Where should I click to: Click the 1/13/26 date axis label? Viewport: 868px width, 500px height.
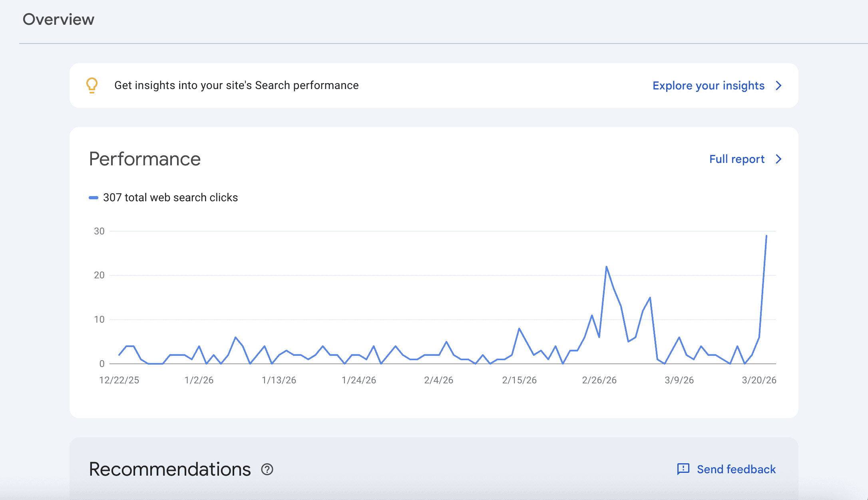pyautogui.click(x=279, y=380)
